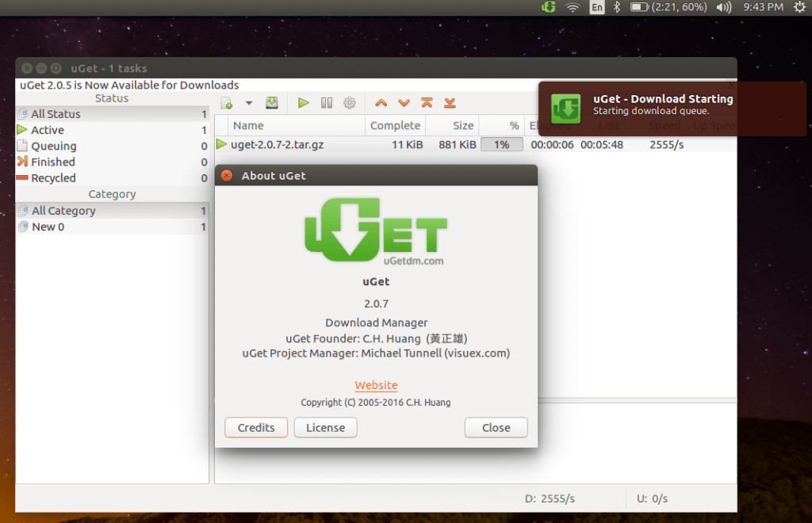812x523 pixels.
Task: Select All Status in the Status list
Action: 113,114
